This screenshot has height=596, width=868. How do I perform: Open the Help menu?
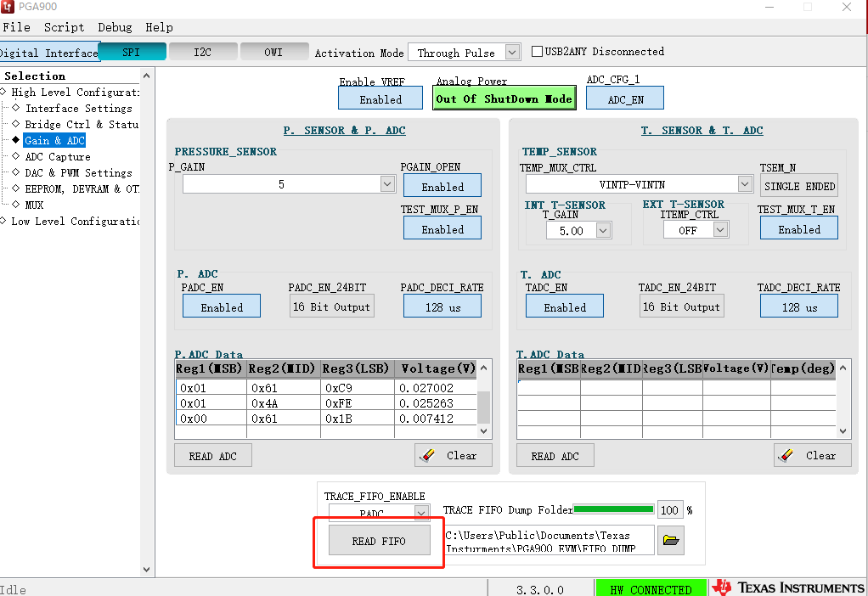tap(159, 27)
